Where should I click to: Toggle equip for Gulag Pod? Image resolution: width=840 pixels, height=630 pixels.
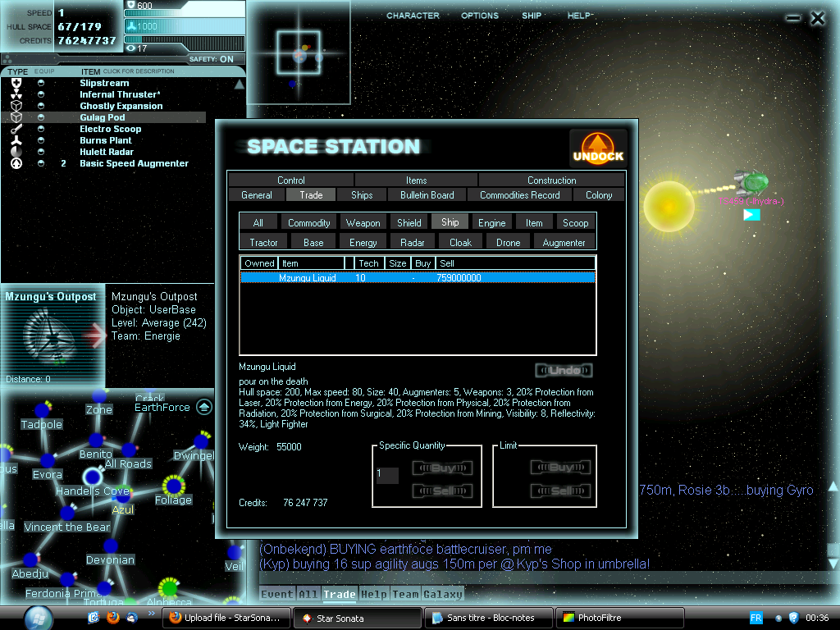click(41, 117)
